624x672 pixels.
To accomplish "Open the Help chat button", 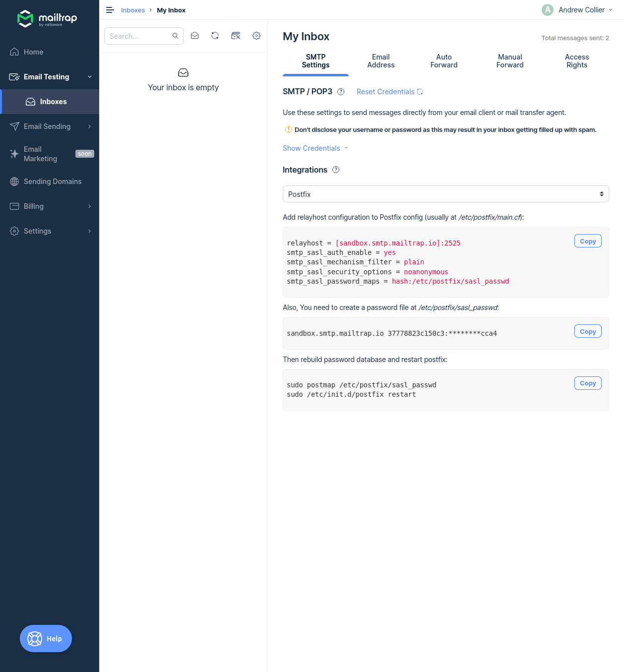I will tap(46, 639).
